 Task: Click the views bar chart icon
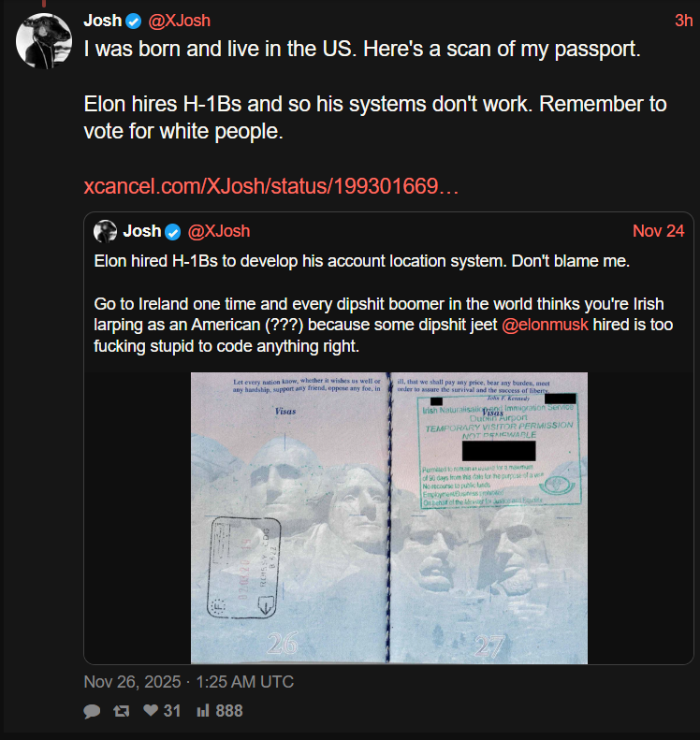point(203,710)
